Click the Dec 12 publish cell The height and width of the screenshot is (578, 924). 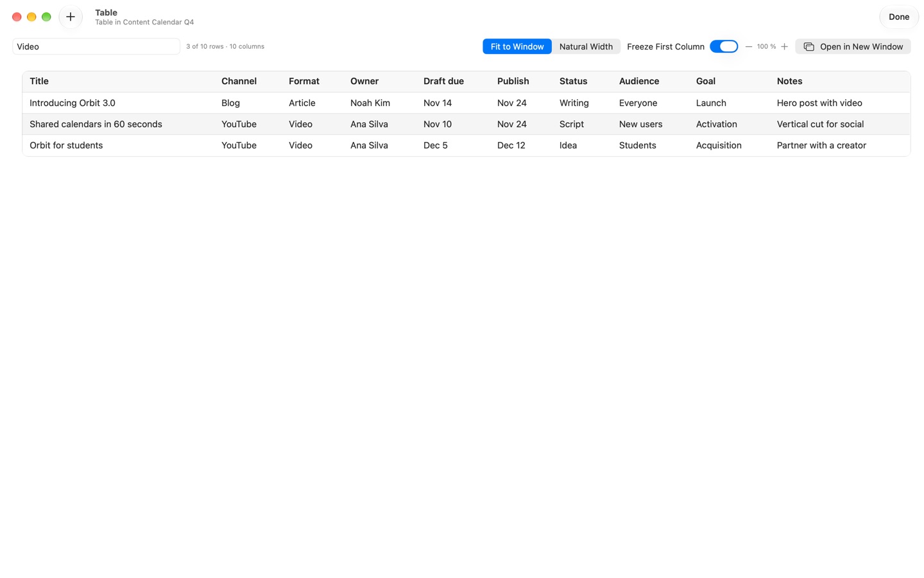click(x=511, y=145)
